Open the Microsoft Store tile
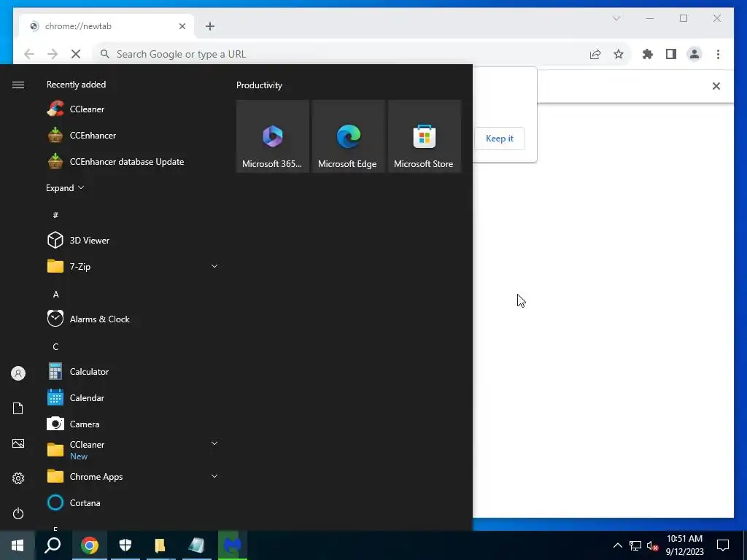 click(425, 136)
